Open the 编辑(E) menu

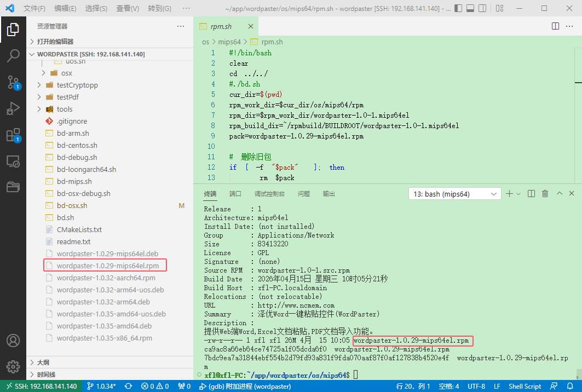click(x=65, y=9)
